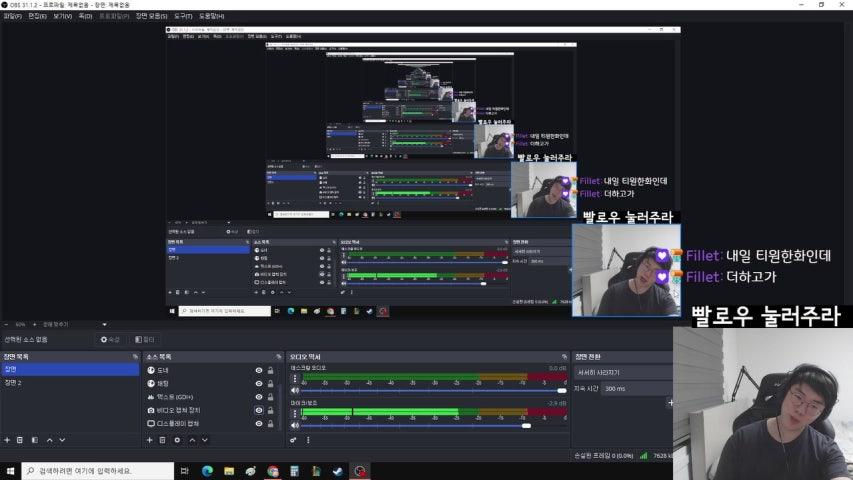853x480 pixels.
Task: Move the source down with arrow
Action: click(205, 440)
